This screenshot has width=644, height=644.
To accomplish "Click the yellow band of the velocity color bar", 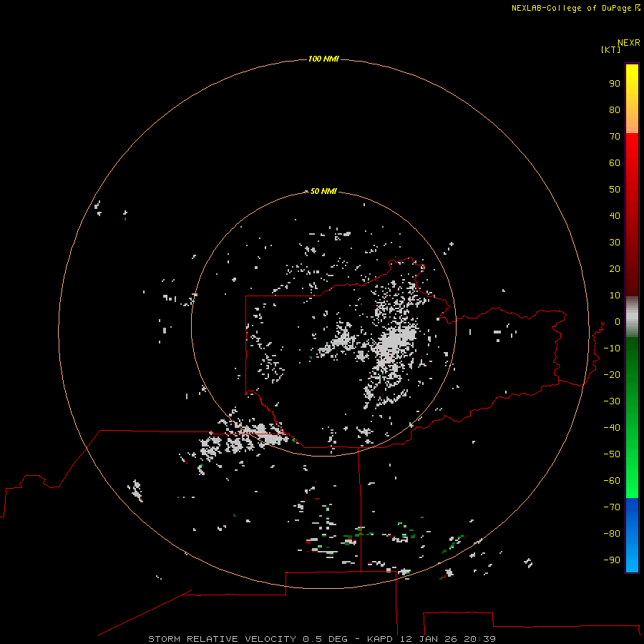I will point(632,99).
